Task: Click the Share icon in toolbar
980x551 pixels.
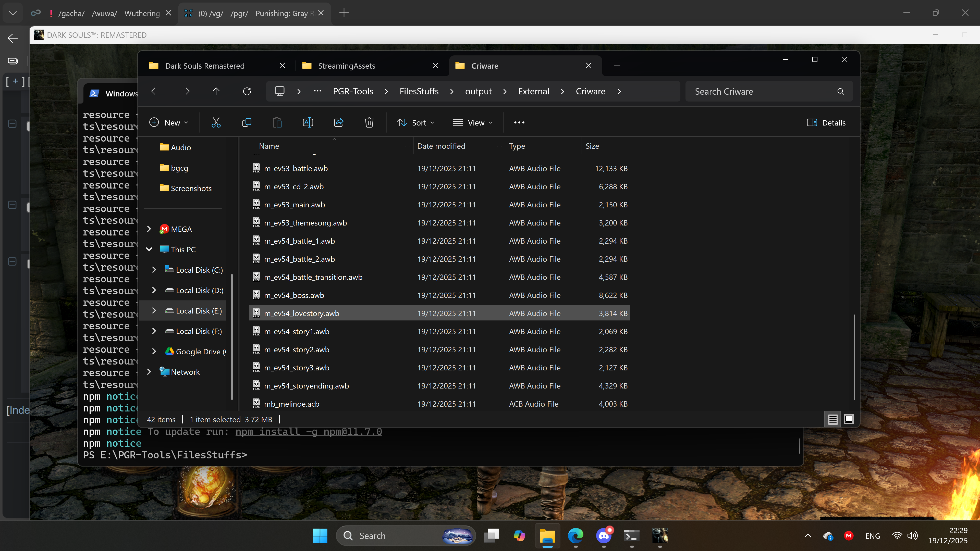Action: pyautogui.click(x=339, y=122)
